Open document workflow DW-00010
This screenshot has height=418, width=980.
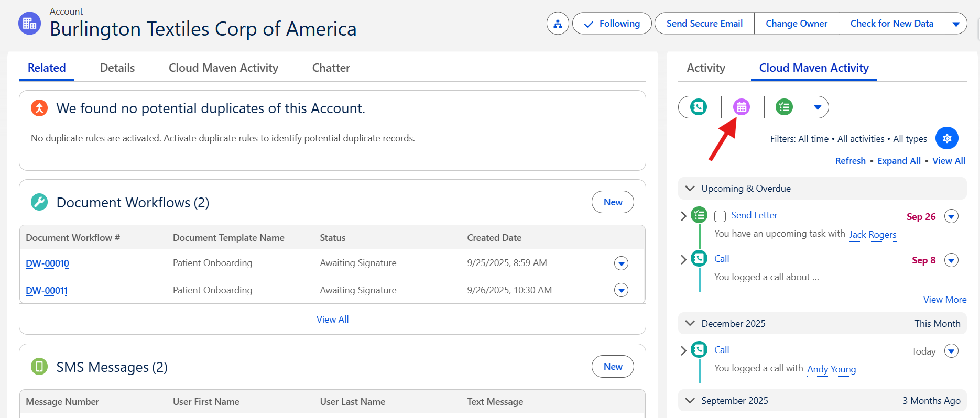click(47, 263)
